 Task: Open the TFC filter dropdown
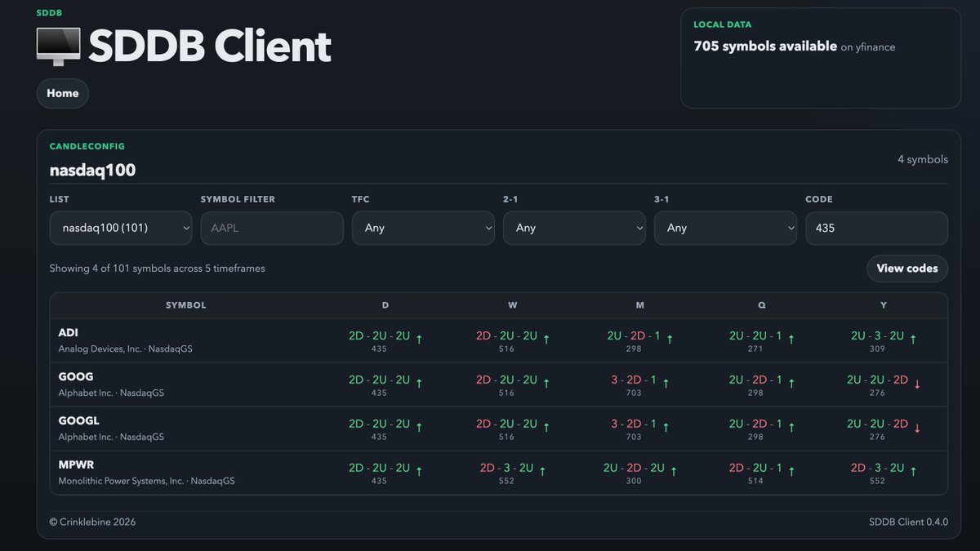coord(423,229)
